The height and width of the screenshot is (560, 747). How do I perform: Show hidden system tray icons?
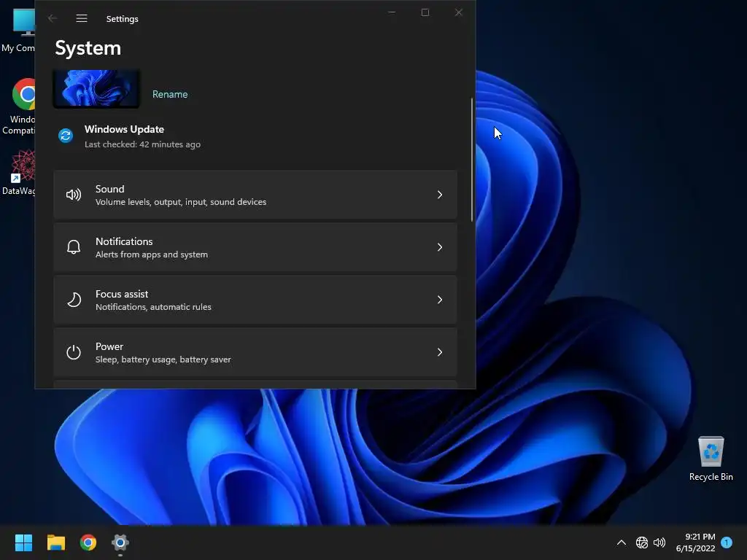[x=622, y=542]
